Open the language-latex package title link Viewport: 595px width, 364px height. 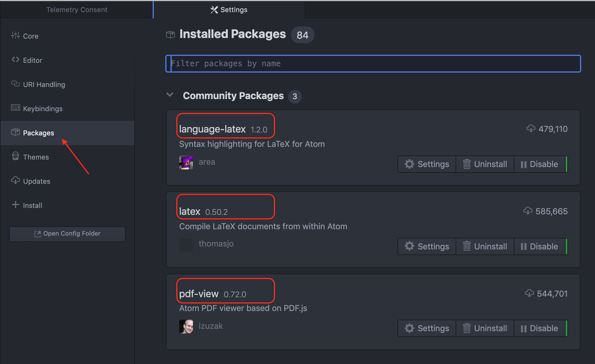(212, 129)
